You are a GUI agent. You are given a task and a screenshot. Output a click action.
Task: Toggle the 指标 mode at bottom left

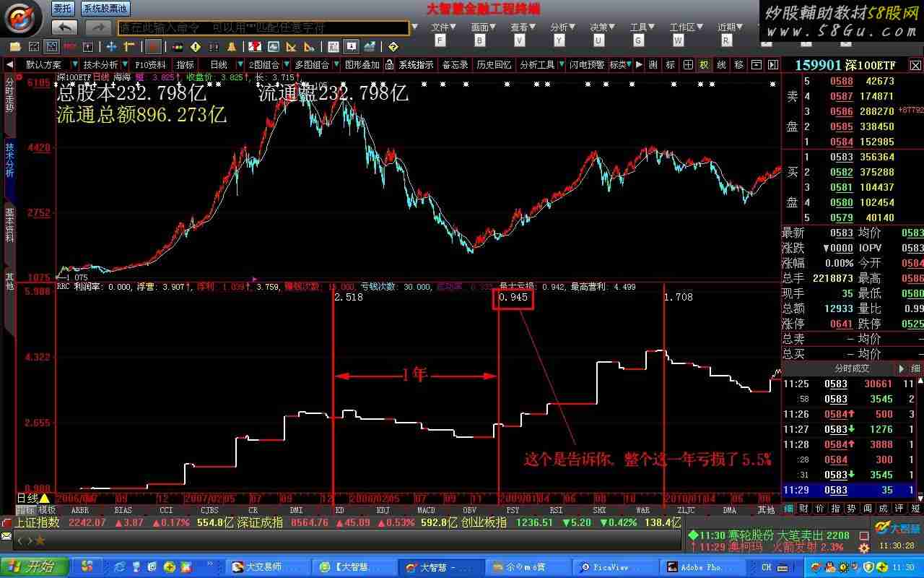[26, 510]
